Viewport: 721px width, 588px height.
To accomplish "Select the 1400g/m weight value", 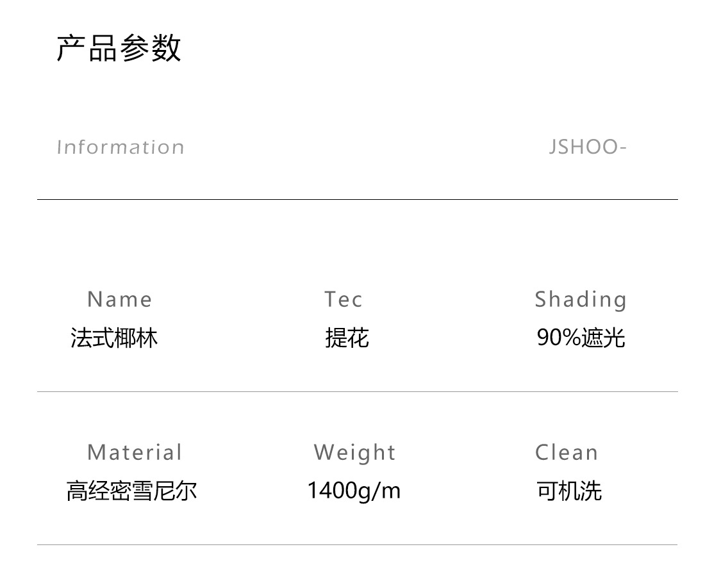I will tap(354, 491).
